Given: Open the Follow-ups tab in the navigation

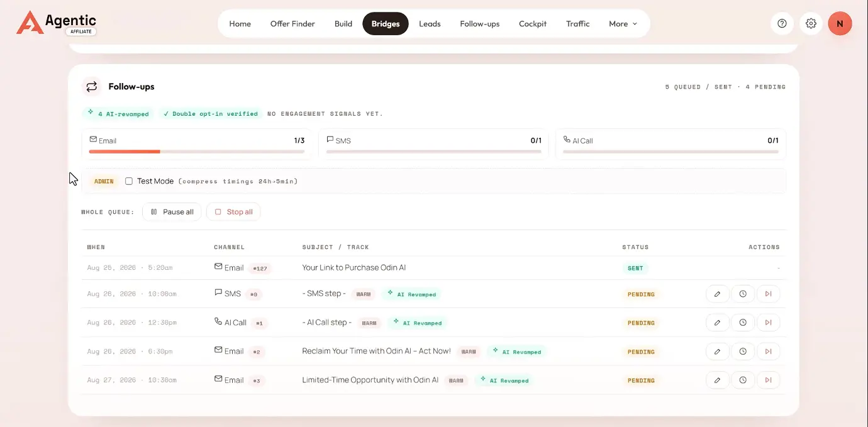Looking at the screenshot, I should pyautogui.click(x=480, y=24).
